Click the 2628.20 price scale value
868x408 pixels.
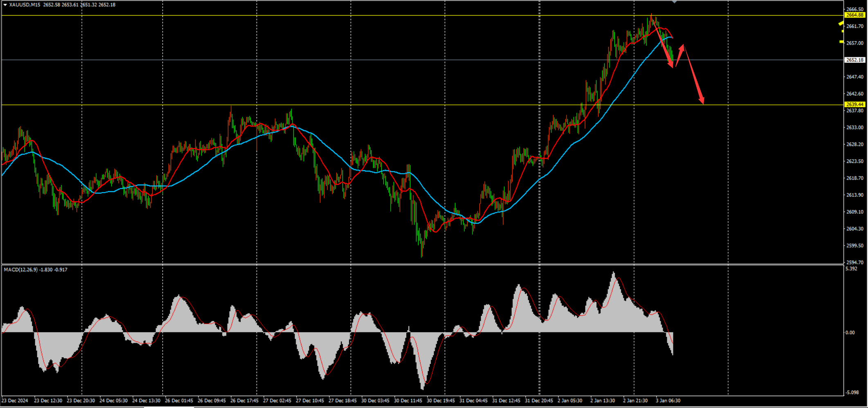pyautogui.click(x=855, y=144)
